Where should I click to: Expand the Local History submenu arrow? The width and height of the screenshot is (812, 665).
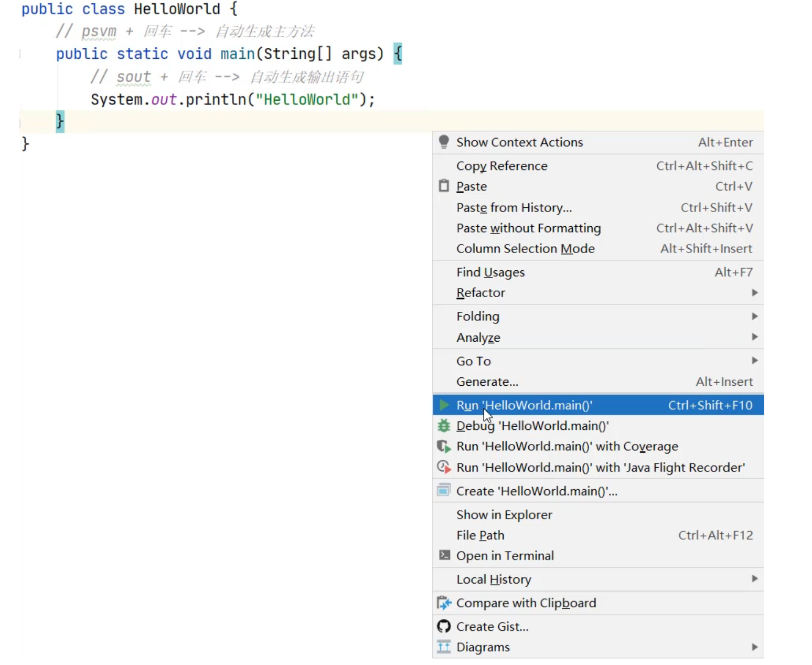[x=754, y=578]
